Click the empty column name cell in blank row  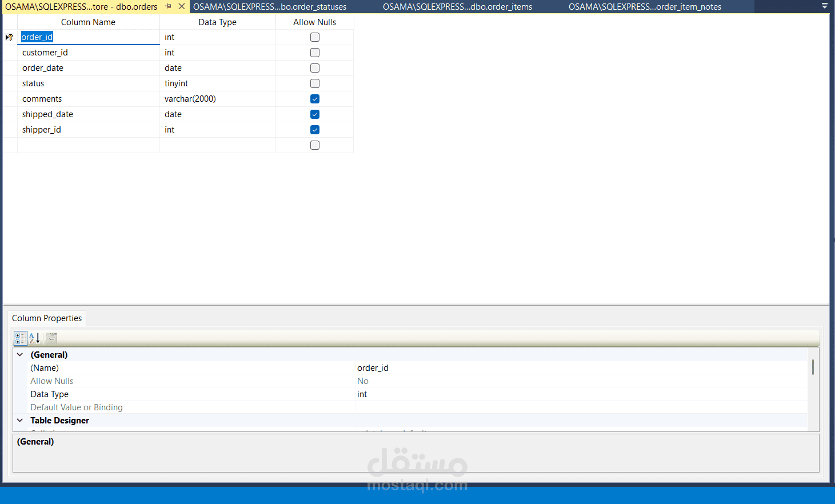pos(89,145)
